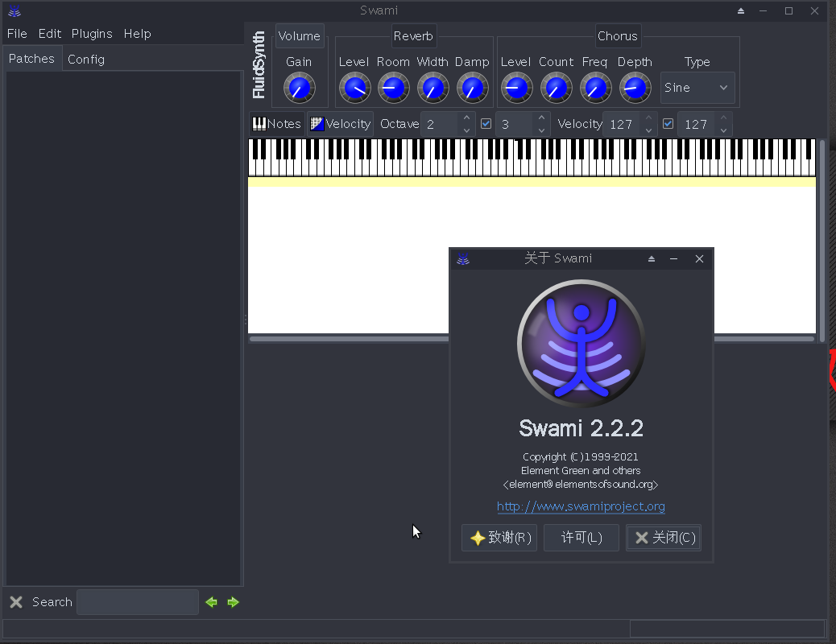836x644 pixels.
Task: Go to previous search result arrow
Action: tap(211, 602)
